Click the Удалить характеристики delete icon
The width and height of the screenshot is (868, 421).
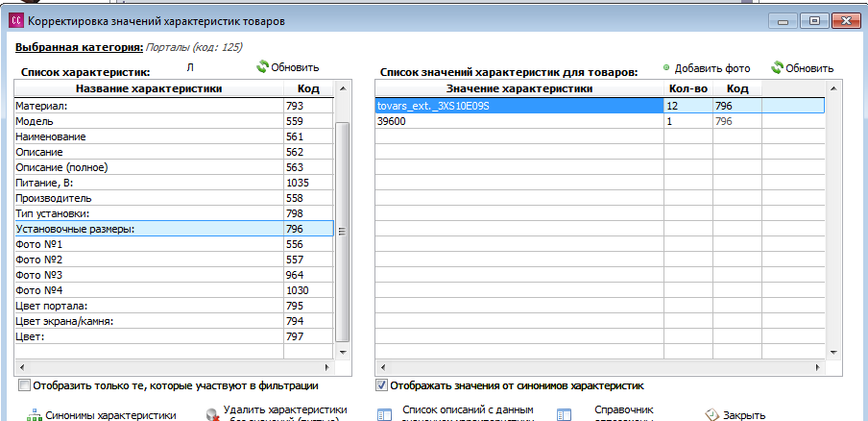coord(211,415)
